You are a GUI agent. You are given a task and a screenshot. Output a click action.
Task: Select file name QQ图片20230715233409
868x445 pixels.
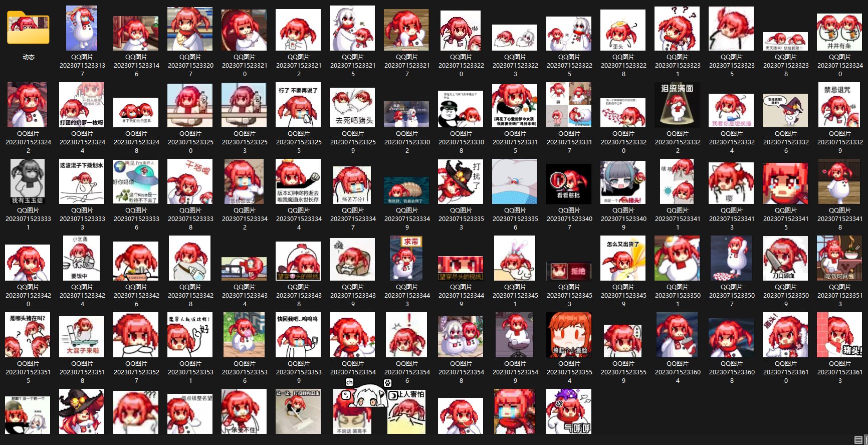point(623,218)
